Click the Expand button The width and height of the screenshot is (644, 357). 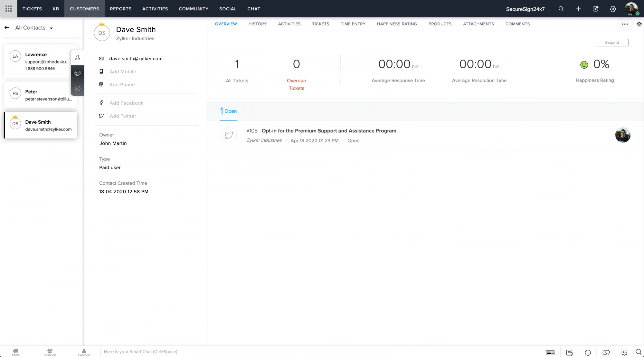(x=612, y=43)
